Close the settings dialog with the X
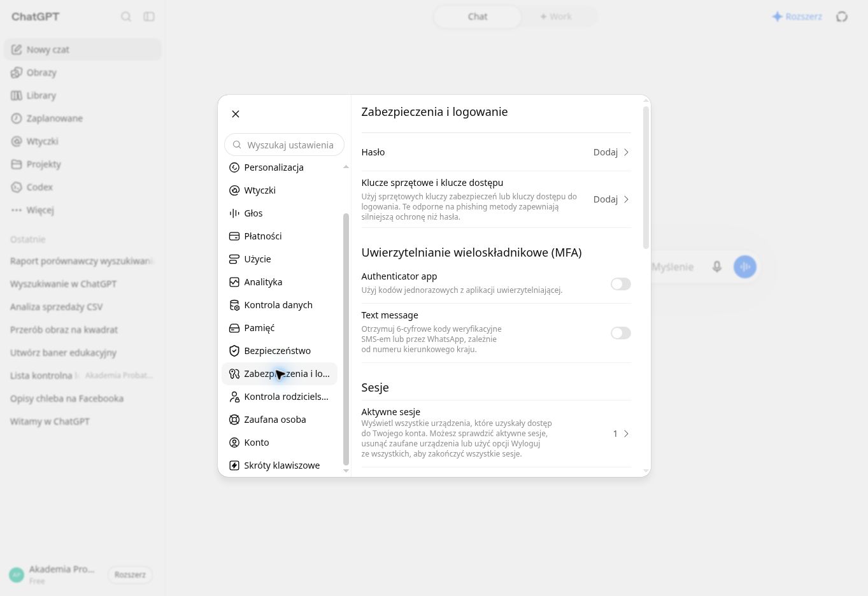This screenshot has height=596, width=868. click(236, 114)
